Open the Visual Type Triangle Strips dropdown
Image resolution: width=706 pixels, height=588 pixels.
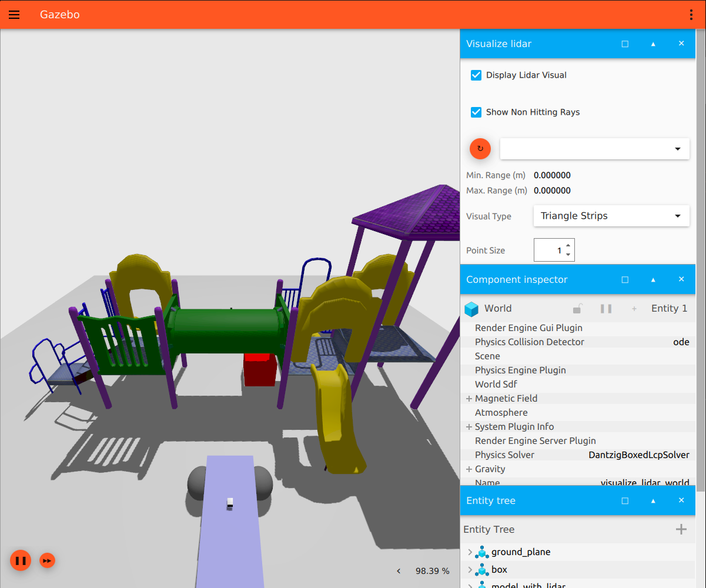tap(611, 216)
